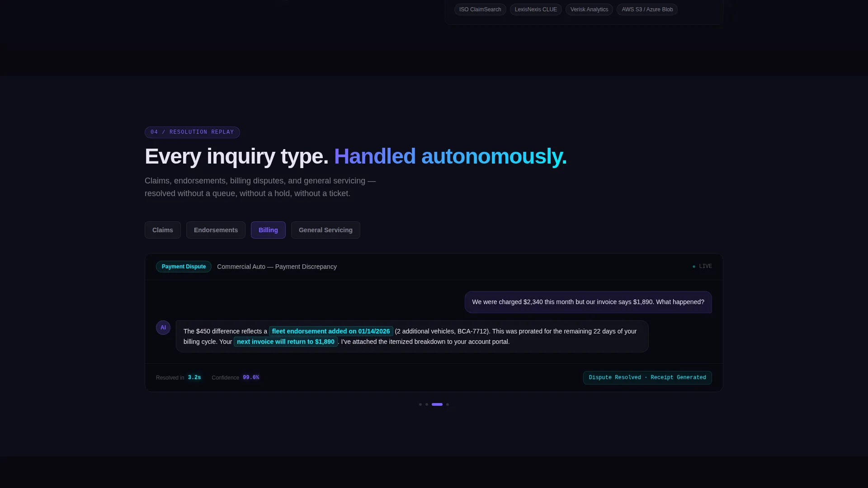Viewport: 868px width, 488px height.
Task: Select the Claims tab
Action: coord(162,230)
